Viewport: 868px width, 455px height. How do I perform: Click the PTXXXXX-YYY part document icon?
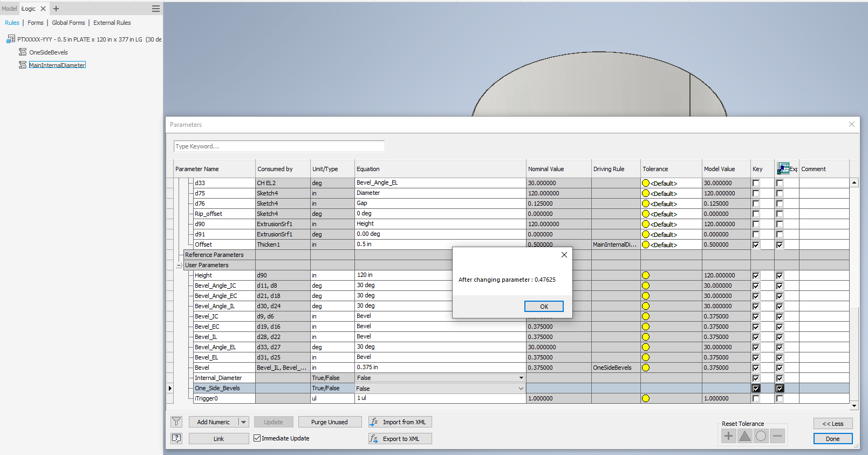[x=11, y=39]
